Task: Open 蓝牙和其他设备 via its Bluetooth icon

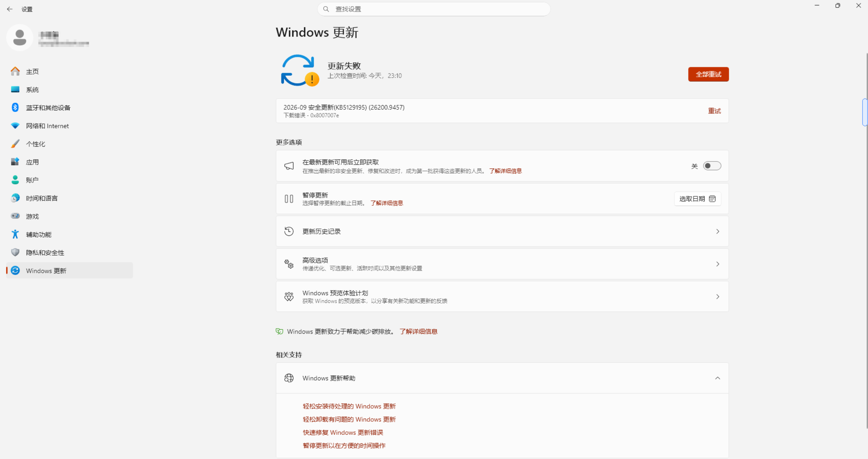Action: click(x=15, y=108)
